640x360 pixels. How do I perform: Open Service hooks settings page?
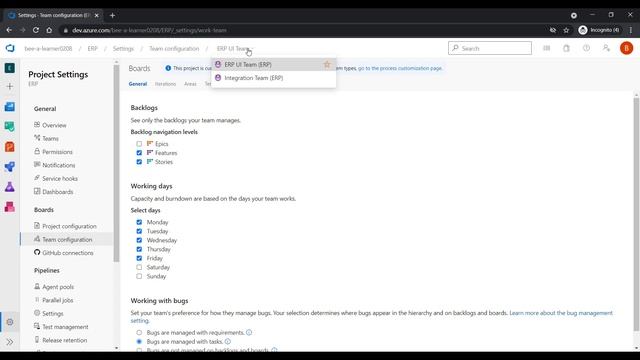[x=60, y=178]
